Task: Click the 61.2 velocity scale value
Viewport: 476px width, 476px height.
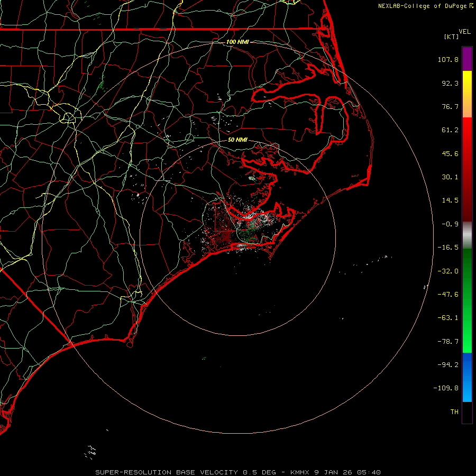Action: 450,130
